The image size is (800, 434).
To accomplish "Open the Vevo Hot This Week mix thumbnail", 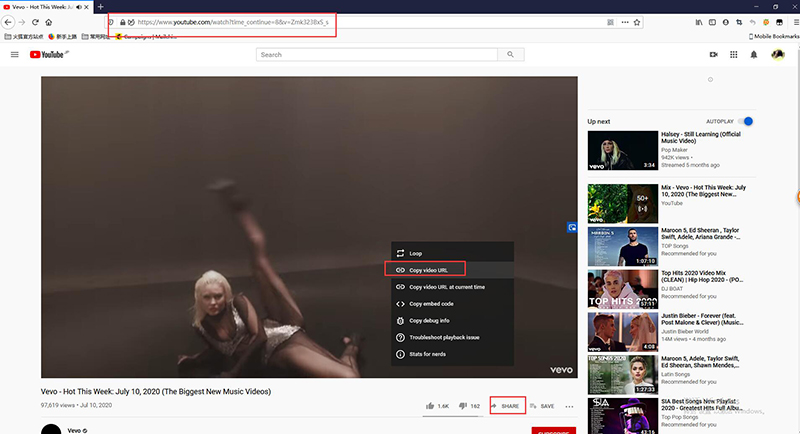I will [x=622, y=203].
